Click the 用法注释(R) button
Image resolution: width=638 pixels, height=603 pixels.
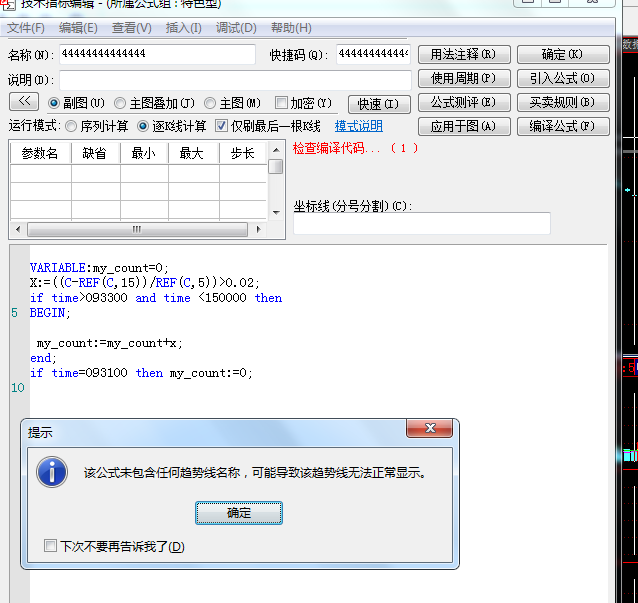pyautogui.click(x=464, y=55)
